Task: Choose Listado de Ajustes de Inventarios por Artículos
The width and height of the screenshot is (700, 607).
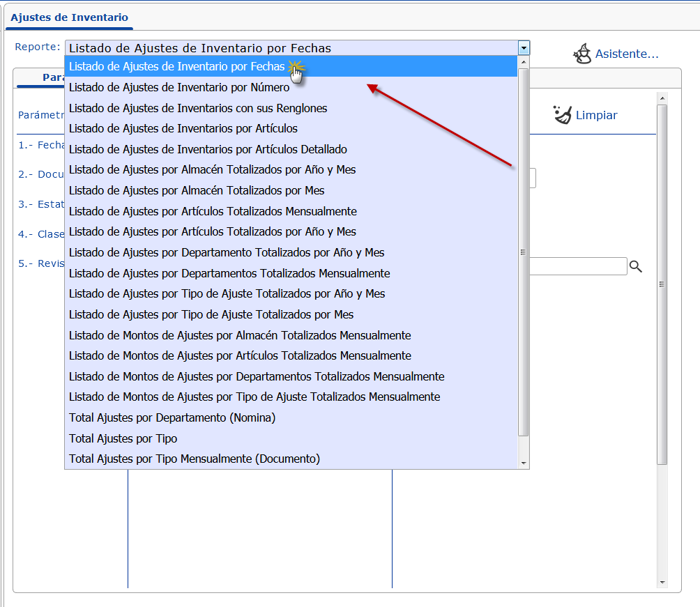Action: click(x=291, y=128)
